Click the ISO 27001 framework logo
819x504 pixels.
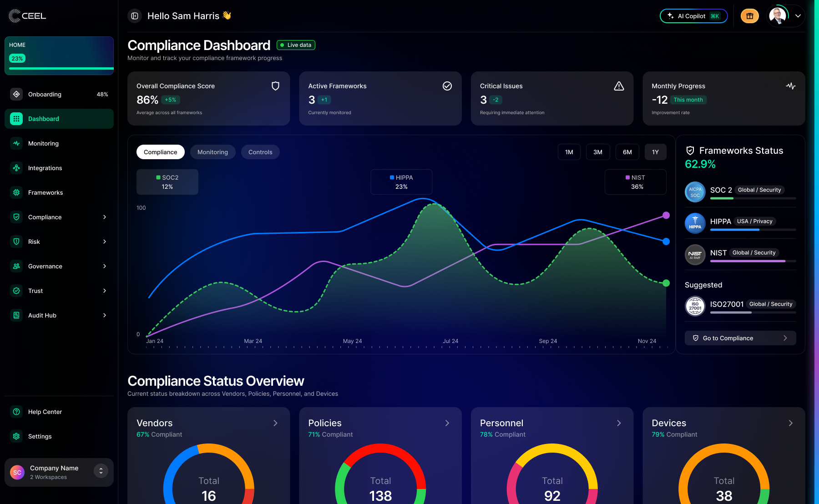tap(695, 306)
